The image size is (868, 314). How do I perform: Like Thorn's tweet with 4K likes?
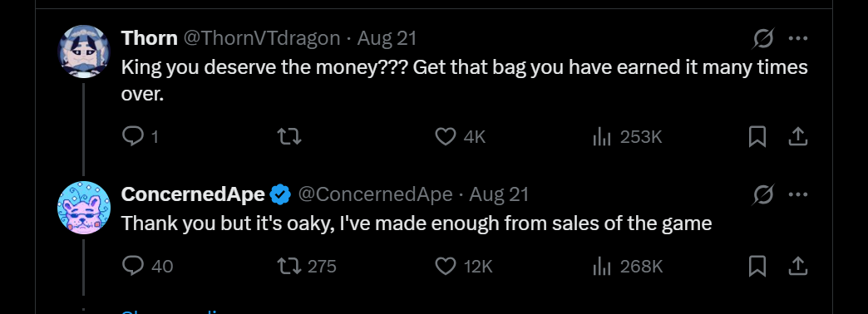click(460, 136)
